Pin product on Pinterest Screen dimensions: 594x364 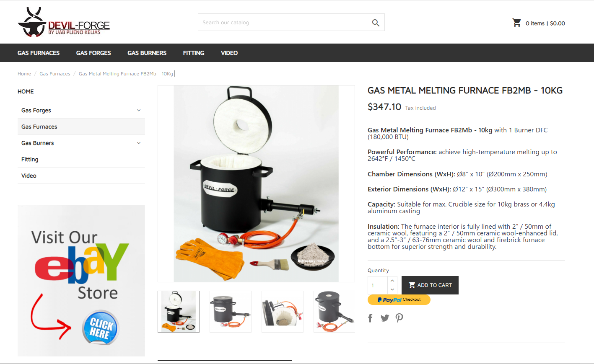click(399, 318)
